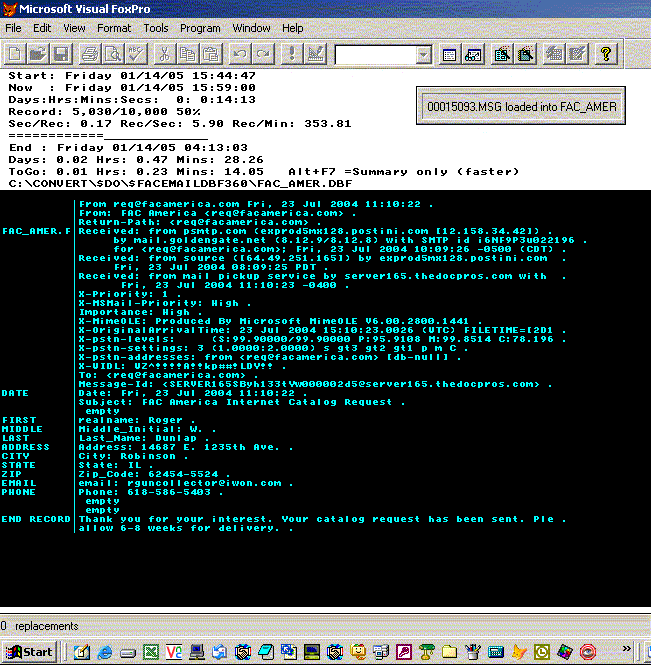Click the 'Return-Path: <req@facamerica.com>' line
This screenshot has height=665, width=651.
click(200, 222)
